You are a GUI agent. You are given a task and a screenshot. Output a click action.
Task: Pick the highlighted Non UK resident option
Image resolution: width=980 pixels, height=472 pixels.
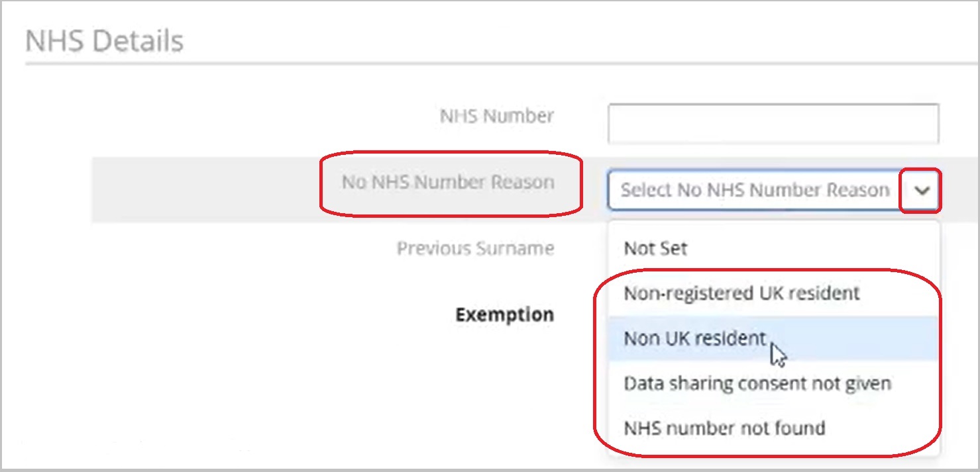(x=694, y=338)
